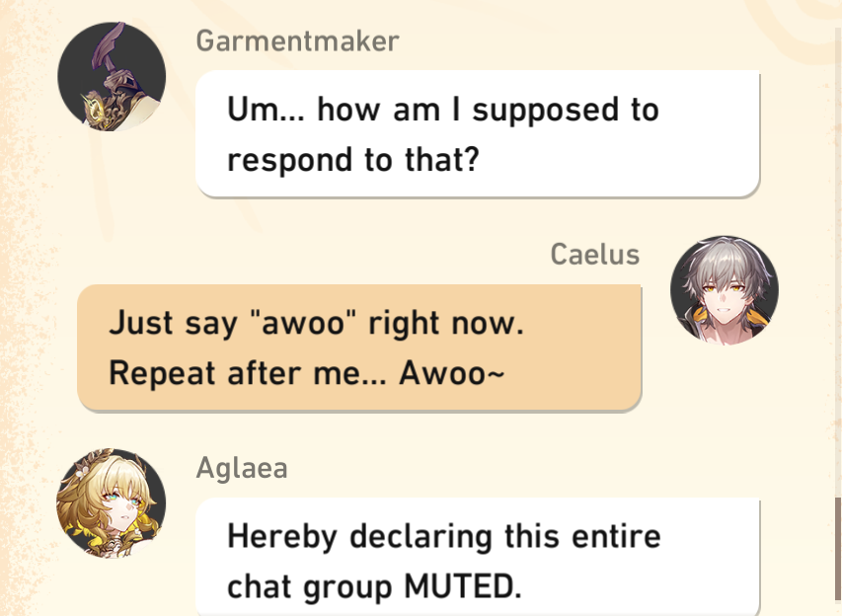This screenshot has width=842, height=616.
Task: Click the Aglaea sender name label
Action: (x=242, y=468)
